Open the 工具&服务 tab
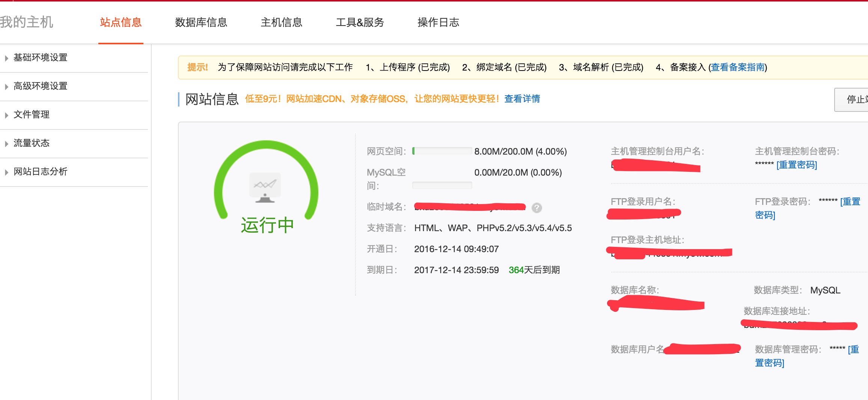 (x=360, y=23)
